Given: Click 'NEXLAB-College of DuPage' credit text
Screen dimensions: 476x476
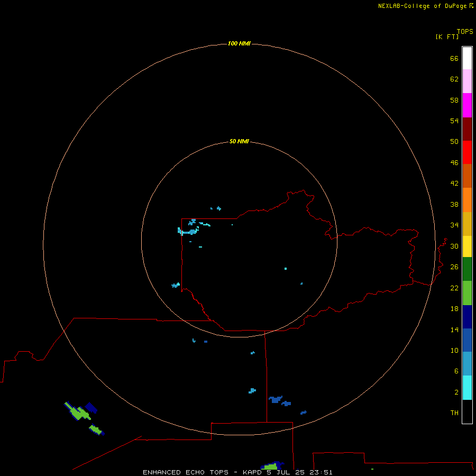Looking at the screenshot, I should [422, 6].
